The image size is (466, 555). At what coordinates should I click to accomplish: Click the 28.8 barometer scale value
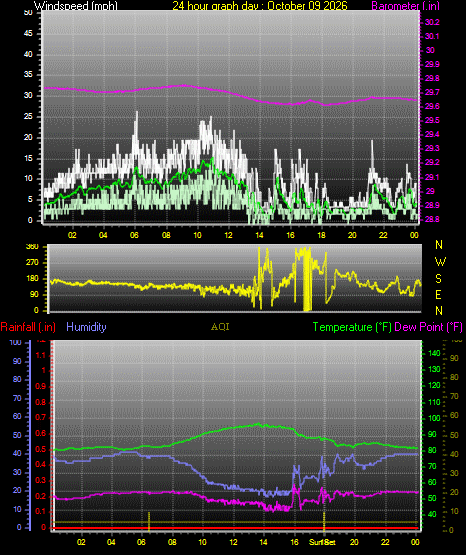pos(432,219)
